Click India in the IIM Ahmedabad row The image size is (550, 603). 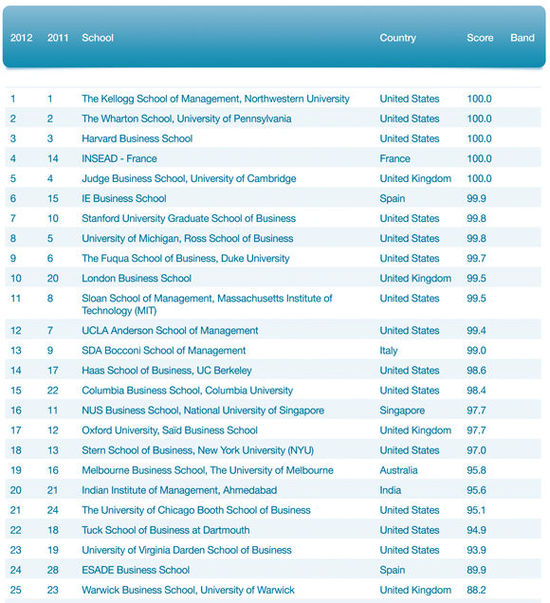pyautogui.click(x=390, y=490)
